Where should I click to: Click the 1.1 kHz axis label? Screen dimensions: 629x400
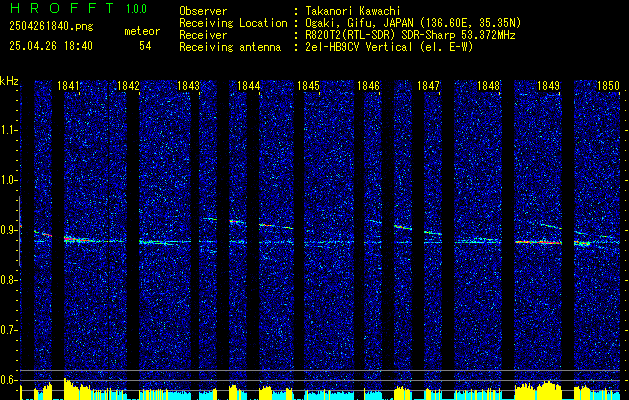pos(8,130)
